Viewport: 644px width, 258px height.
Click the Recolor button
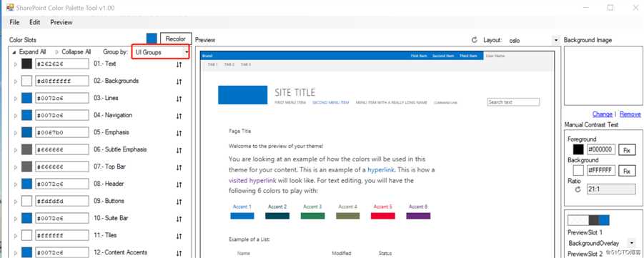tap(175, 39)
